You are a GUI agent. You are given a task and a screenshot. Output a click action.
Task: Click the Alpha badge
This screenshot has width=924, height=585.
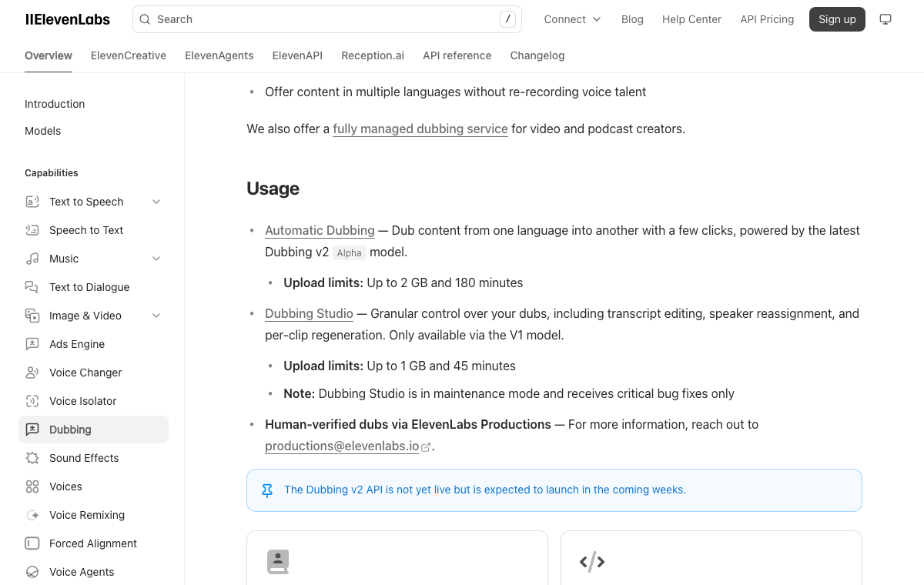tap(349, 252)
